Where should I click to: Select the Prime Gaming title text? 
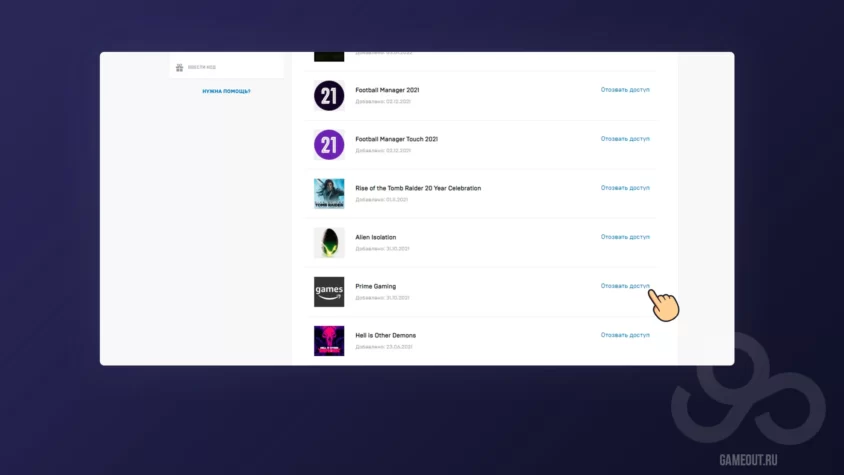tap(376, 286)
